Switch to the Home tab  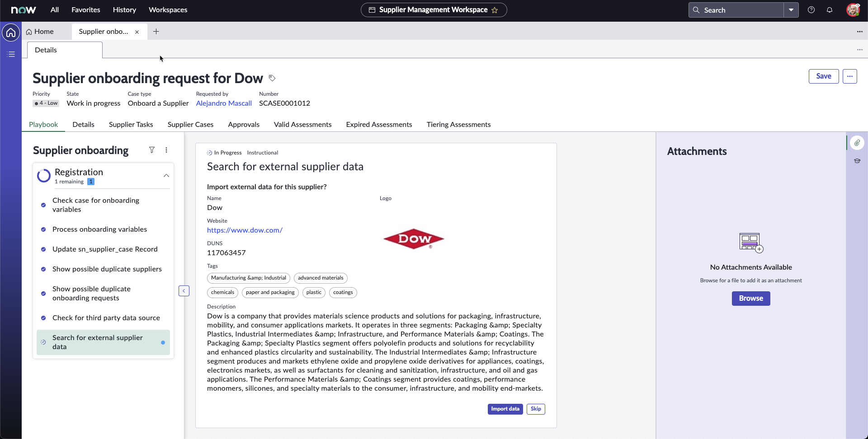[40, 32]
